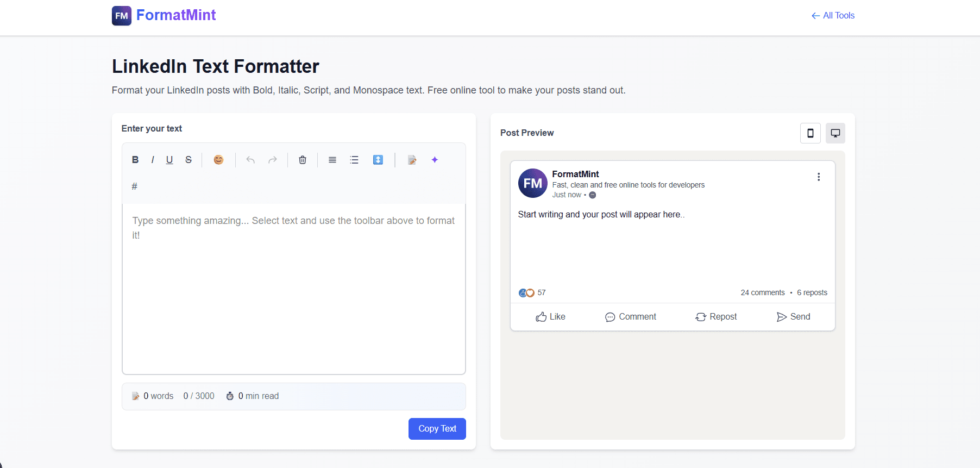Click the 24 comments count
The height and width of the screenshot is (468, 980).
[x=763, y=292]
